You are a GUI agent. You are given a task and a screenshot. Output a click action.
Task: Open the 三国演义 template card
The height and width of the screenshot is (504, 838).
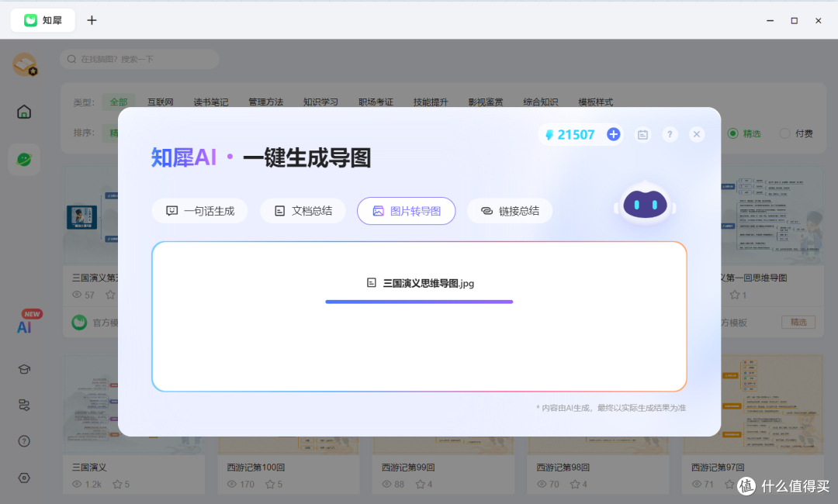[x=133, y=424]
